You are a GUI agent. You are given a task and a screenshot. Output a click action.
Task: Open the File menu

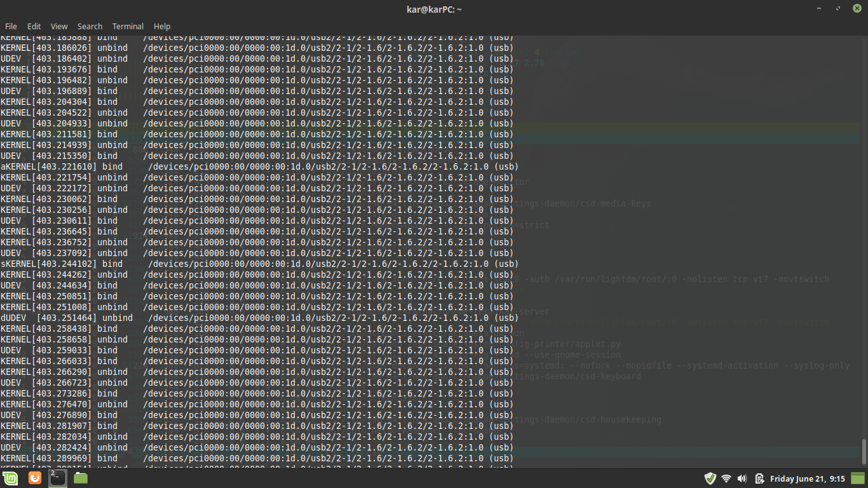pyautogui.click(x=11, y=26)
